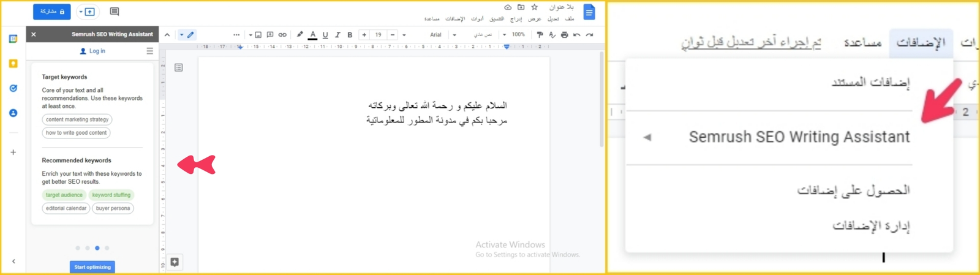Viewport: 980px width, 275px height.
Task: Open Google Tasks in the side panel
Action: tap(13, 88)
